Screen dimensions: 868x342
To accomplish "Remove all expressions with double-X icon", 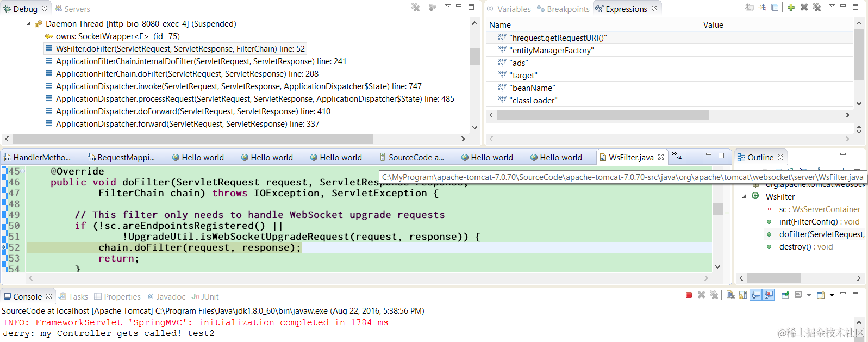I will [x=816, y=7].
